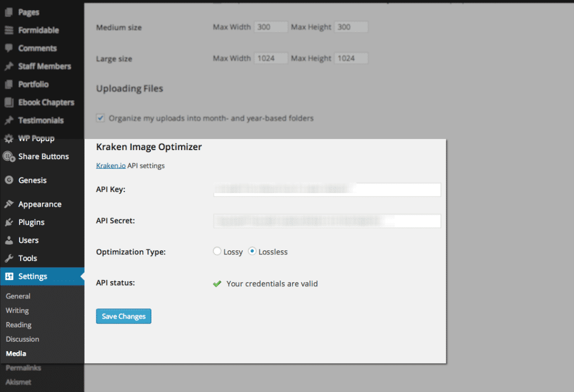This screenshot has width=574, height=392.
Task: Click the Large size Max Width field
Action: coord(271,58)
